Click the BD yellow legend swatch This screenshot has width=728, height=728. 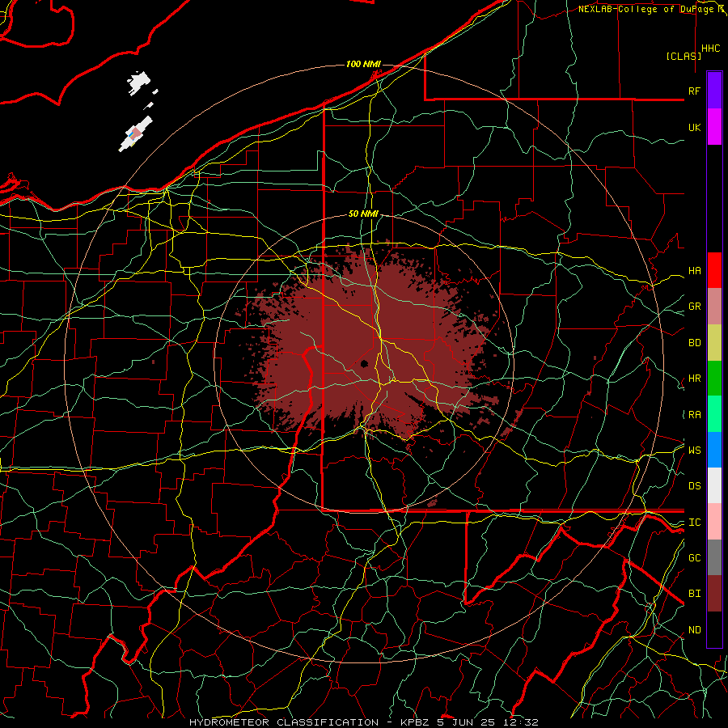click(714, 343)
